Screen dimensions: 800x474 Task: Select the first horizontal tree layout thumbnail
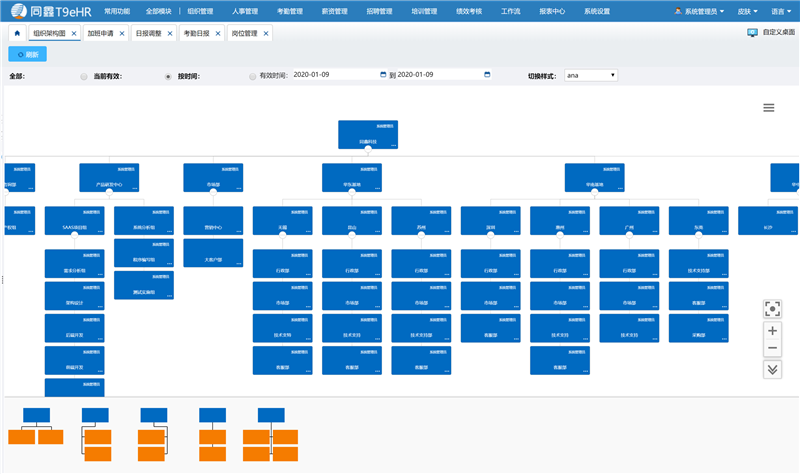coord(36,426)
